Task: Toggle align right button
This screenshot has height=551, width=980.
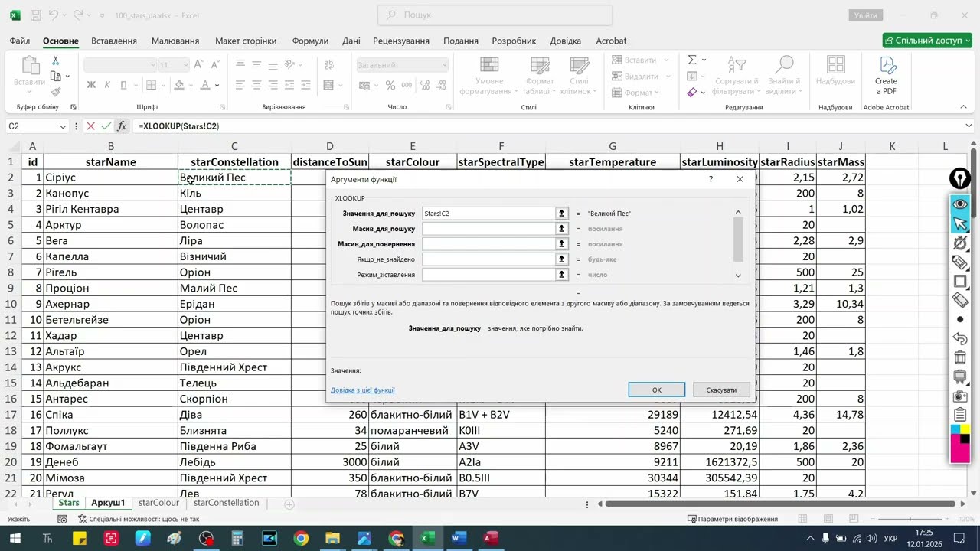Action: pyautogui.click(x=274, y=85)
